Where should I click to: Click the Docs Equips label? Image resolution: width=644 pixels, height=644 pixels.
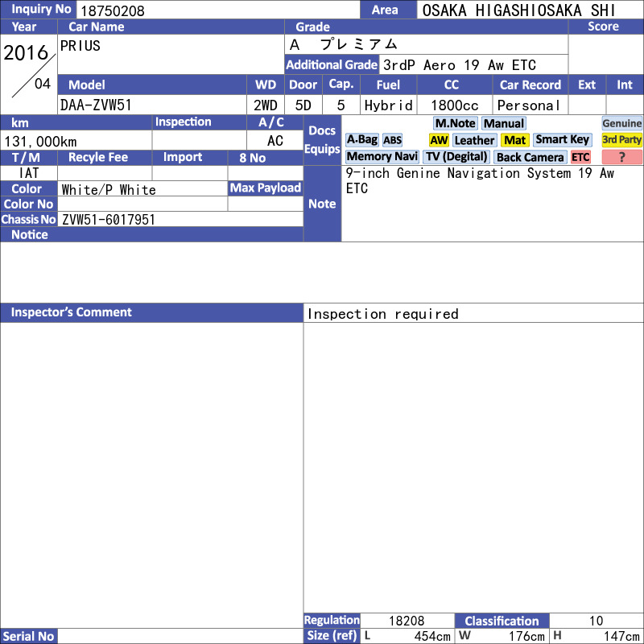(322, 140)
